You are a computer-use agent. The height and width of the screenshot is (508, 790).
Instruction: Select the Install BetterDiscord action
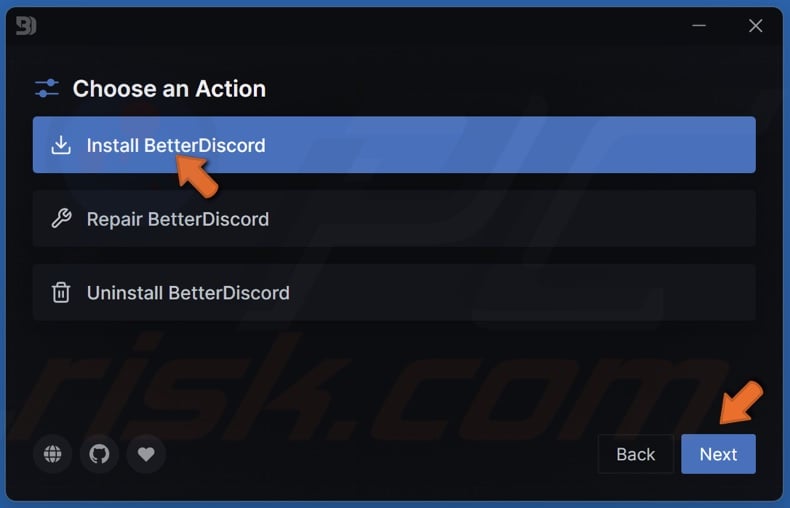point(394,145)
